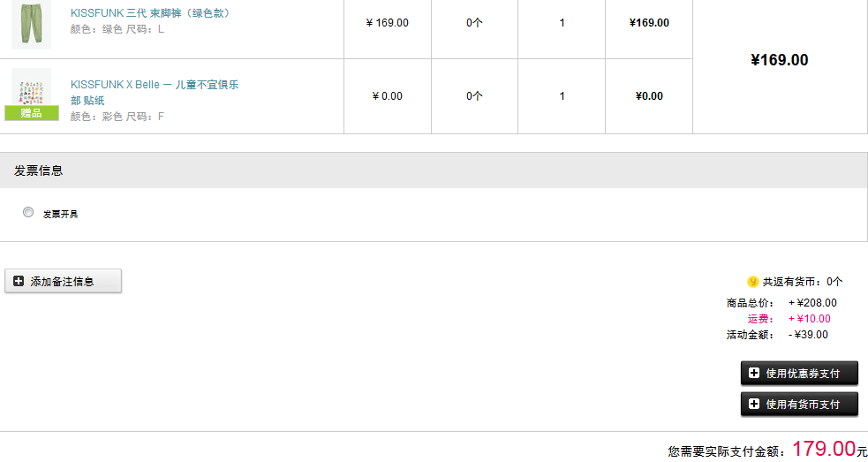Click the 使用有货币支付 button

coord(799,405)
